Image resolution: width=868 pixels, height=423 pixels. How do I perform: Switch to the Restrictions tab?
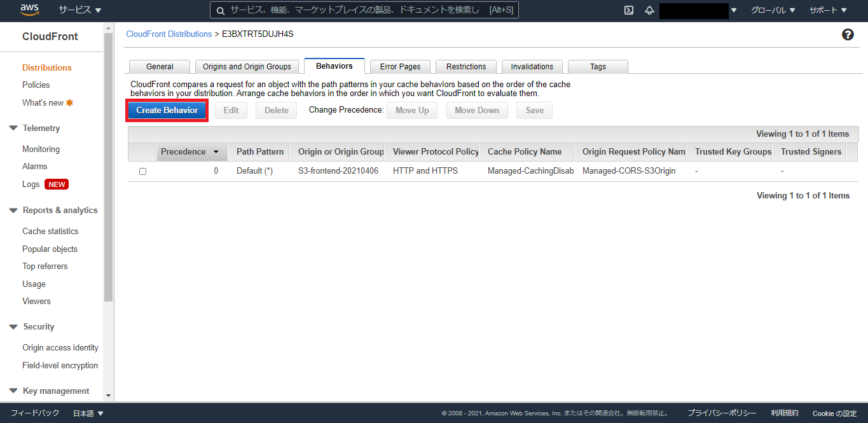click(x=466, y=67)
